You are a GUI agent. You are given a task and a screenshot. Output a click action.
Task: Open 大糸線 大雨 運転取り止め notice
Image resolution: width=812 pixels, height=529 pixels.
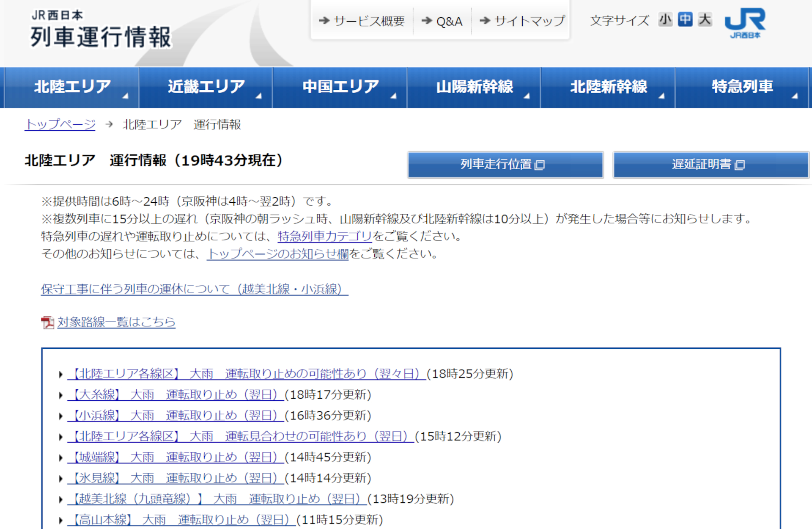176,395
